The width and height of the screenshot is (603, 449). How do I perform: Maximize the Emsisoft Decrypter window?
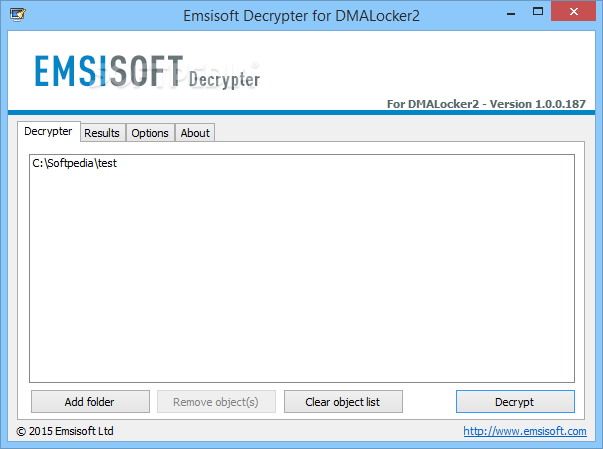coord(538,12)
